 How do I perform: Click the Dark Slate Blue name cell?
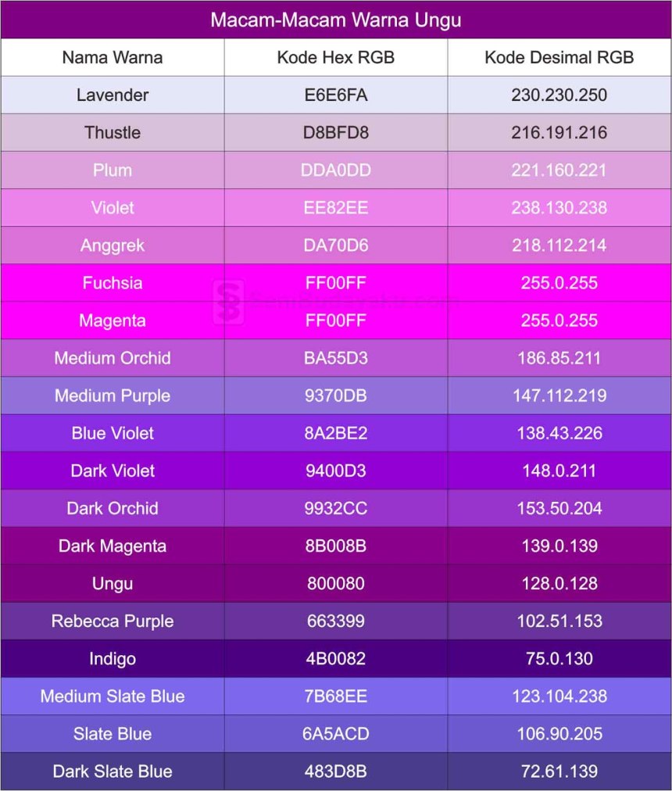[113, 771]
